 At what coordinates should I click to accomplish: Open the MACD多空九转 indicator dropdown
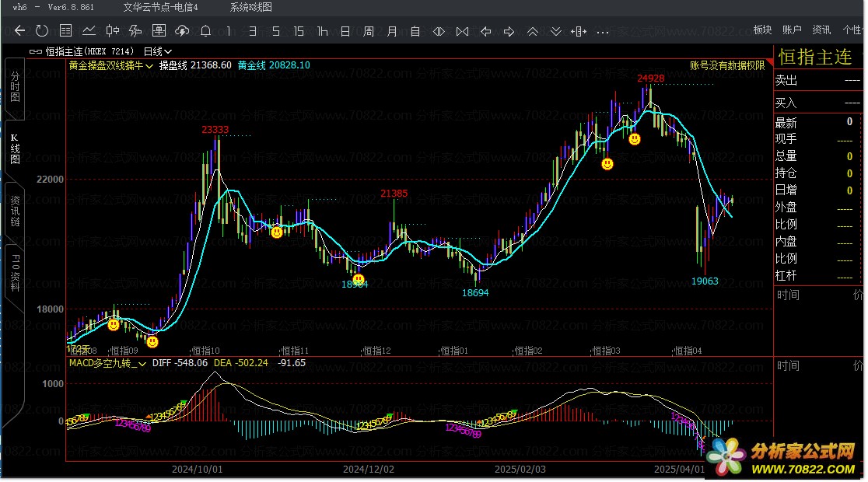point(108,363)
